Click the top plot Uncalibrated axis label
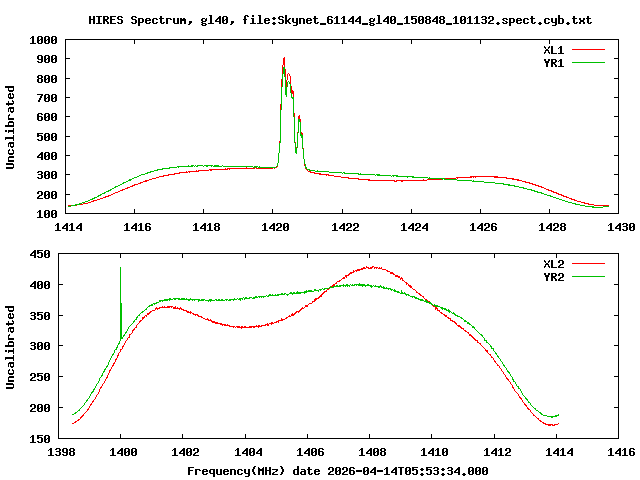Image resolution: width=640 pixels, height=480 pixels. [10, 127]
